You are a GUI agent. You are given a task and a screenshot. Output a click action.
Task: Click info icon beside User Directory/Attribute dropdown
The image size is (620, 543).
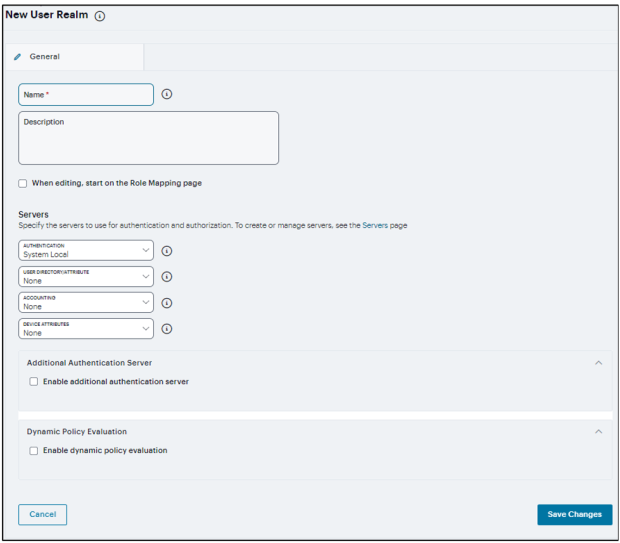click(167, 277)
